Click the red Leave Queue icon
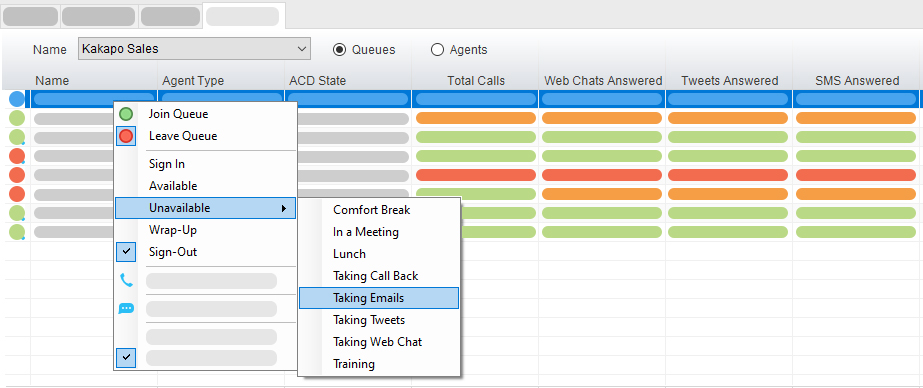The image size is (923, 388). (x=126, y=136)
